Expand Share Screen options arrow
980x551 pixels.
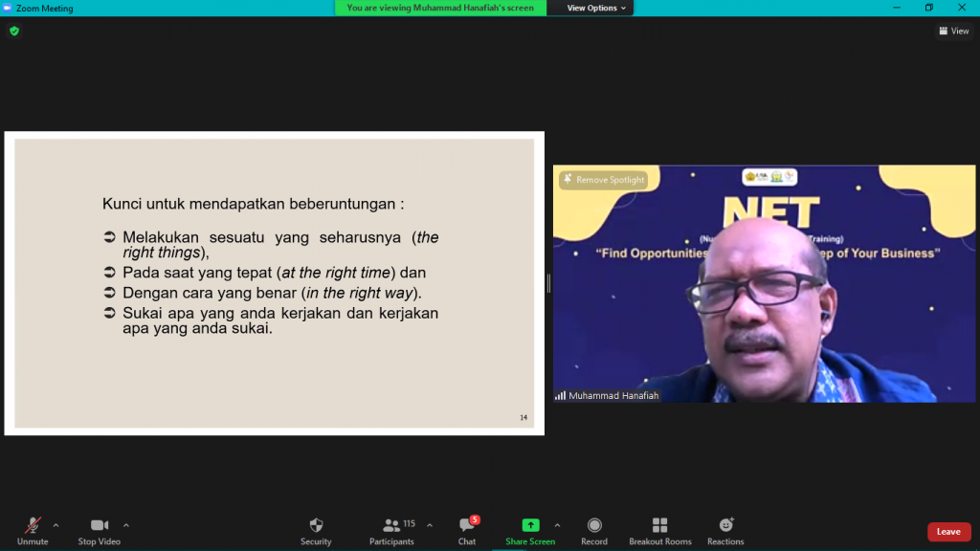coord(557,524)
